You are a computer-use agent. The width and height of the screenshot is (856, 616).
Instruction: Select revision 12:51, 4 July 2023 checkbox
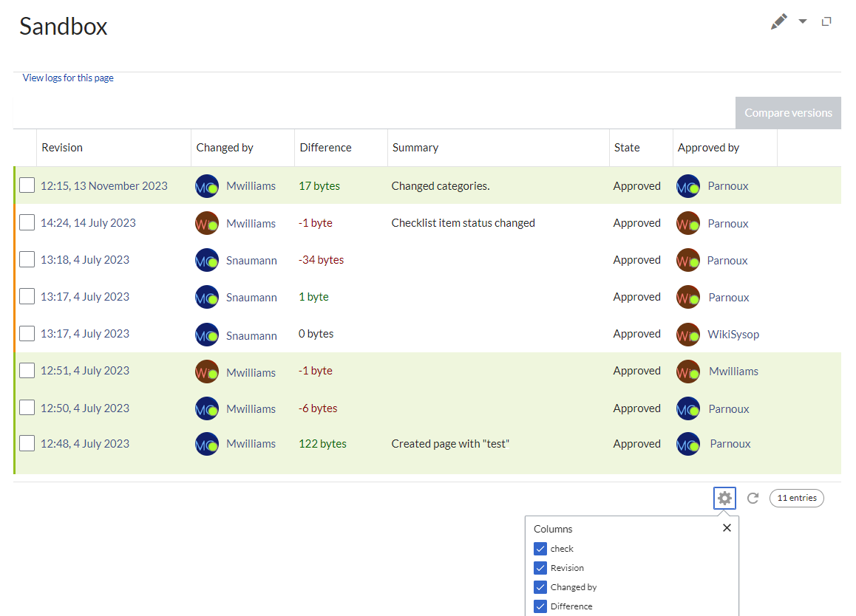pos(27,371)
